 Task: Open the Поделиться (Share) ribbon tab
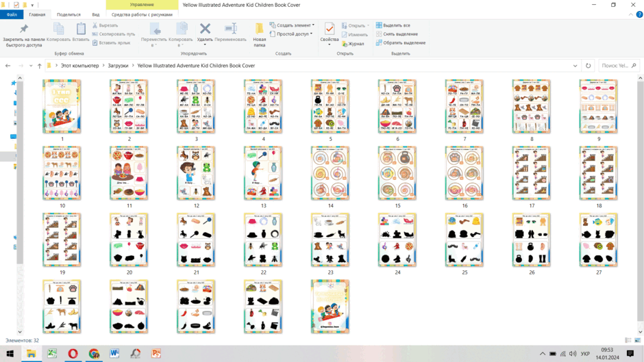tap(69, 14)
